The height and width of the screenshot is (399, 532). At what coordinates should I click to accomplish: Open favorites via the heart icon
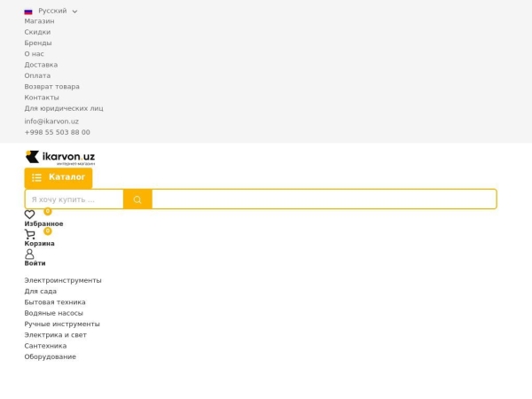click(29, 215)
